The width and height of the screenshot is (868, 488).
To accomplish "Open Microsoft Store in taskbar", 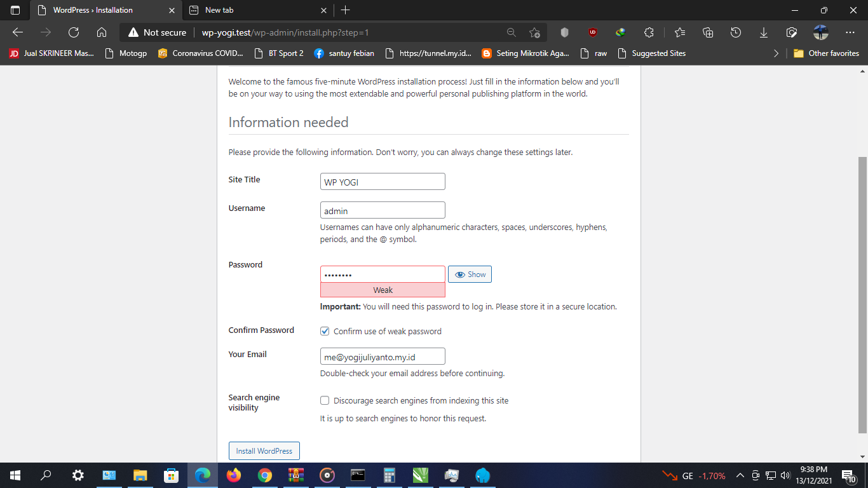I will [x=171, y=475].
